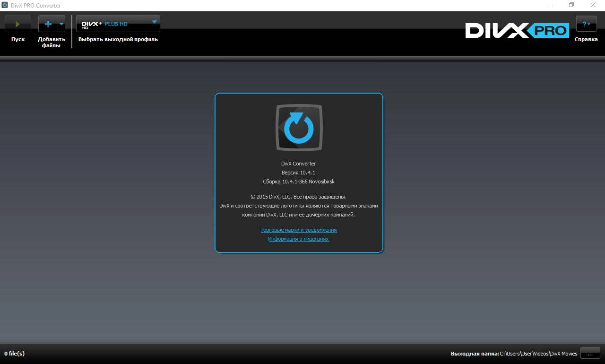The height and width of the screenshot is (364, 605).
Task: Open the Информация о лицензиях link
Action: [298, 239]
